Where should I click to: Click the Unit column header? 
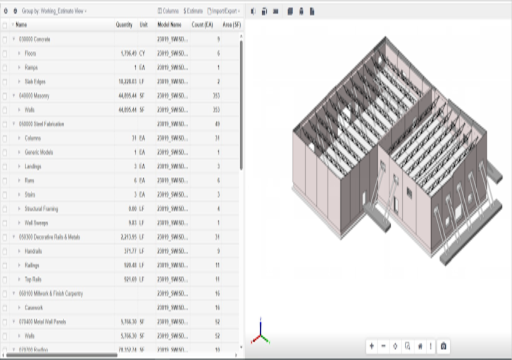click(144, 25)
